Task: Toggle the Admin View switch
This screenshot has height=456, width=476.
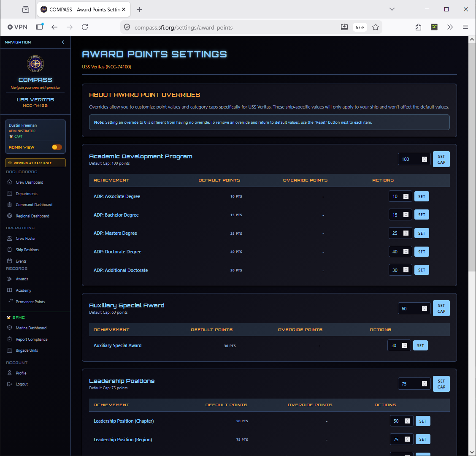Action: (x=57, y=147)
